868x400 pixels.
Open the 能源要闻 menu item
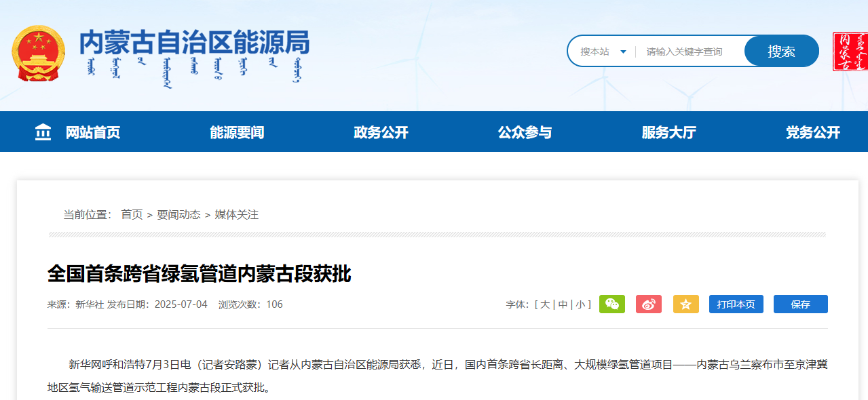coord(237,132)
